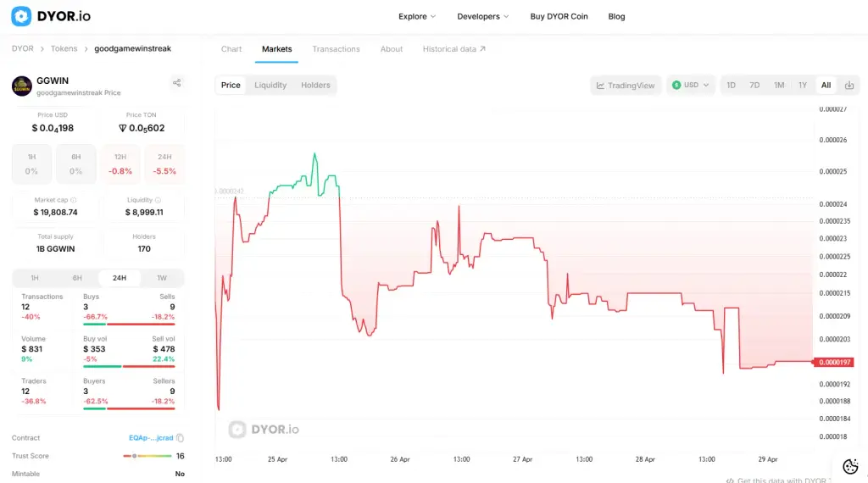868x483 pixels.
Task: Click the EQAp-...jcrad contract link
Action: pyautogui.click(x=151, y=437)
